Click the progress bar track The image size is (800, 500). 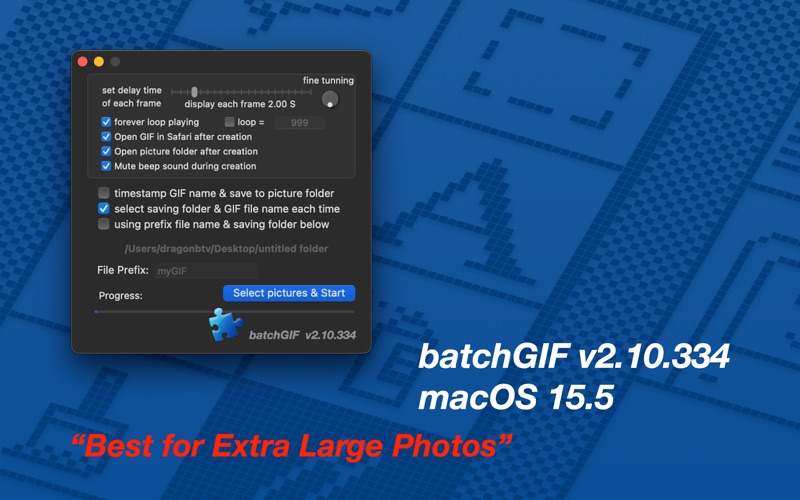224,311
